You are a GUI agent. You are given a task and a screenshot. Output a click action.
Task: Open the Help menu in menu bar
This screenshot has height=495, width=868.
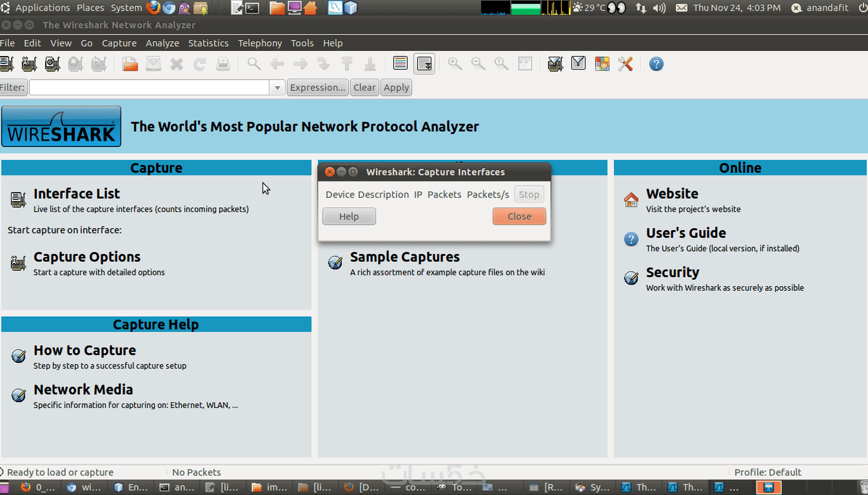[x=333, y=43]
